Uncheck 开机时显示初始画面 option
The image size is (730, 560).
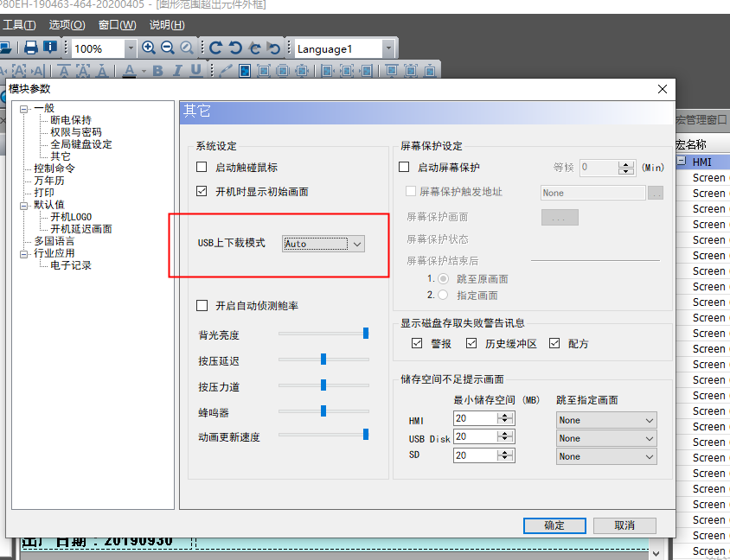(202, 192)
